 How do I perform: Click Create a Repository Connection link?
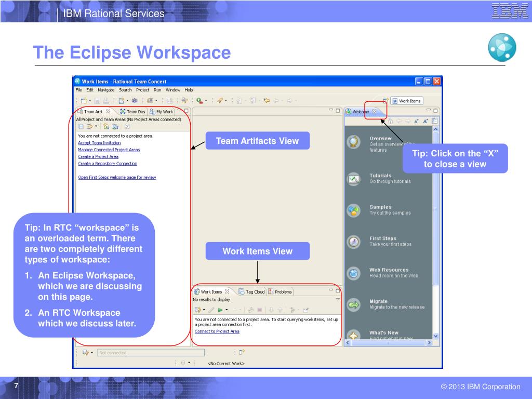click(x=108, y=164)
